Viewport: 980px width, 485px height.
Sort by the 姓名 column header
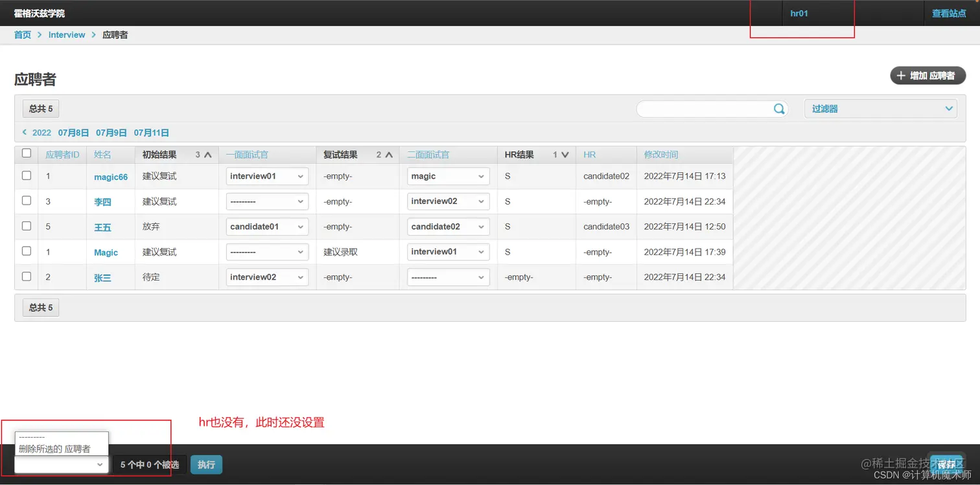coord(102,155)
